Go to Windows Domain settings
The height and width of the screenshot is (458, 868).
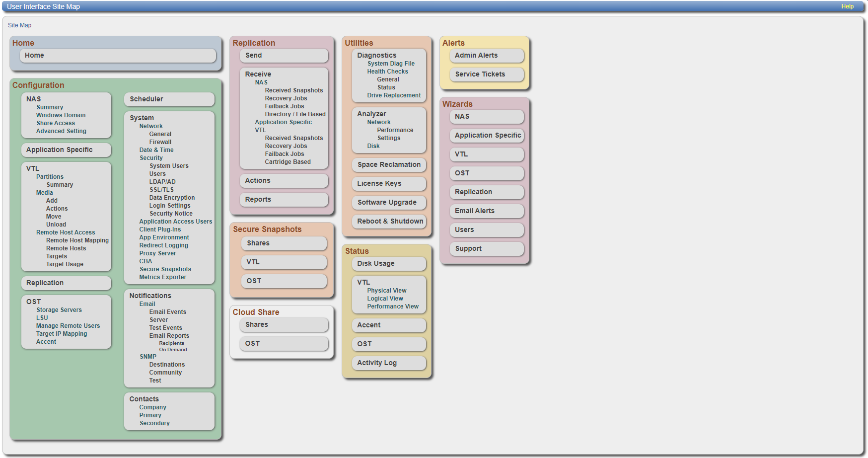coord(61,115)
